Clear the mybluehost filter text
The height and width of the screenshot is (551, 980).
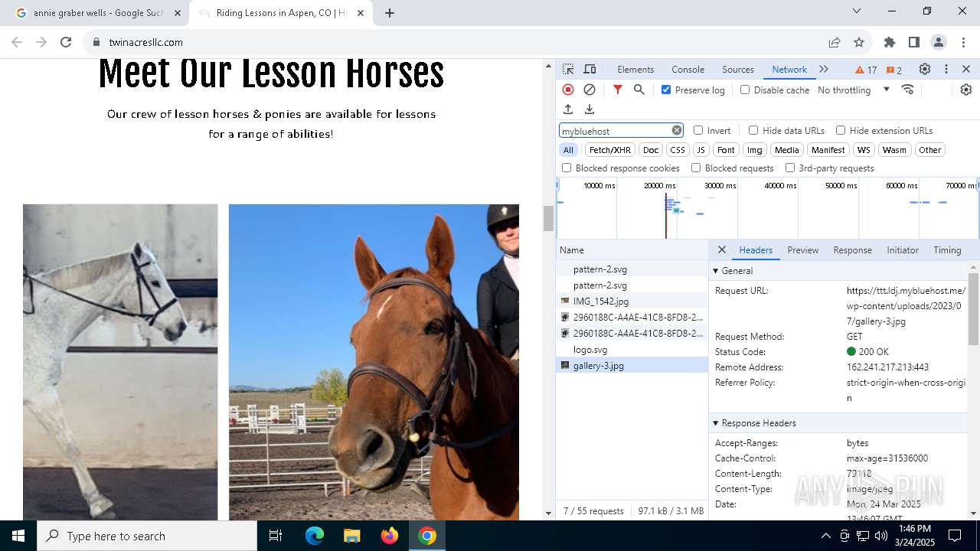677,130
